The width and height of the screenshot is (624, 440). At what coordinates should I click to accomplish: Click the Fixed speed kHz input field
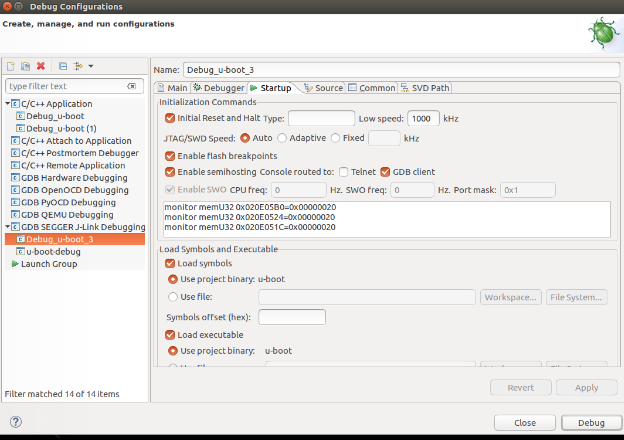point(384,138)
